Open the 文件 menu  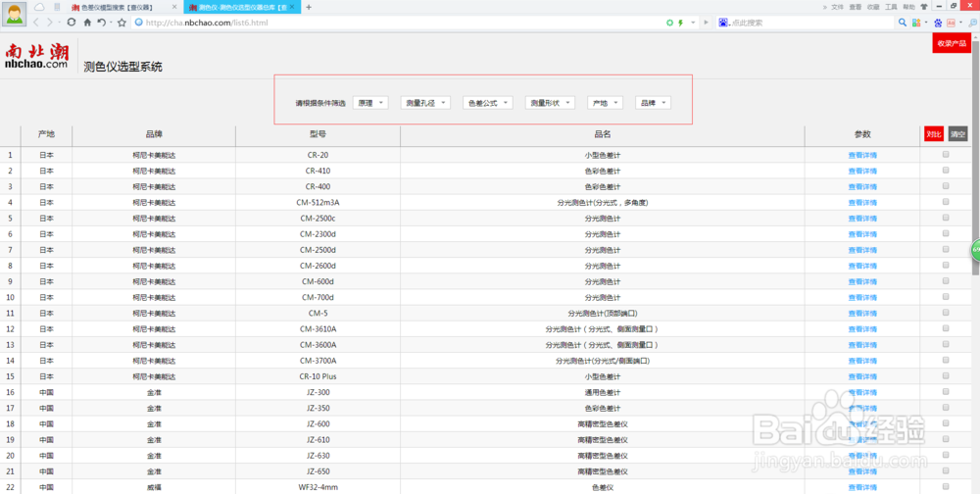(x=838, y=7)
